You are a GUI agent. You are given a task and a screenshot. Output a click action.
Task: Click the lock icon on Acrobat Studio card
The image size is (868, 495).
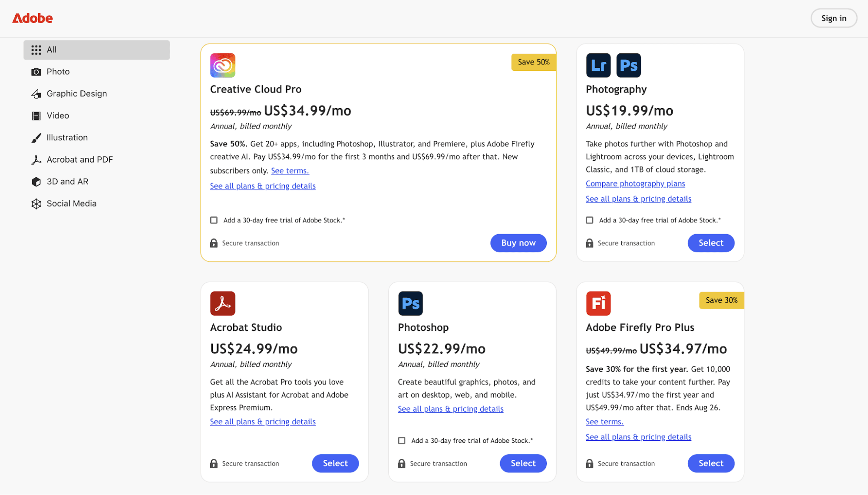coord(214,464)
